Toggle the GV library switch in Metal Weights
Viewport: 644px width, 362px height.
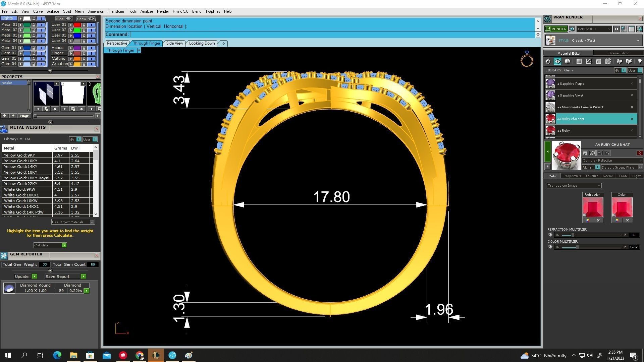(x=78, y=139)
